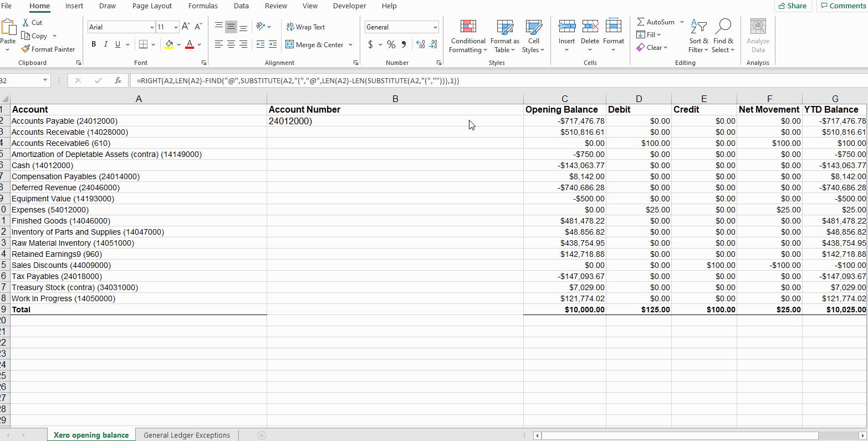Viewport: 868px width, 441px height.
Task: Click Increase Decimal
Action: click(x=420, y=44)
